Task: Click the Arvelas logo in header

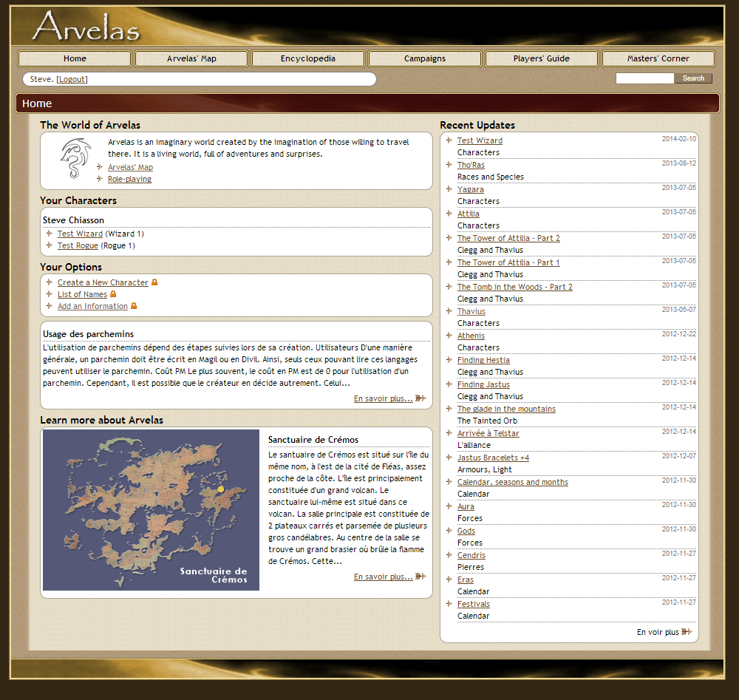Action: pyautogui.click(x=86, y=26)
